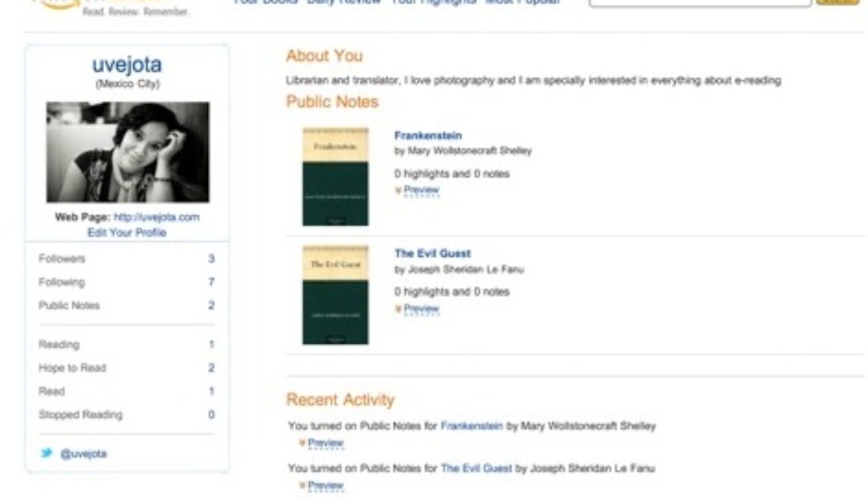The width and height of the screenshot is (868, 498).
Task: Open The Evil Guest book cover thumbnail
Action: [x=335, y=295]
